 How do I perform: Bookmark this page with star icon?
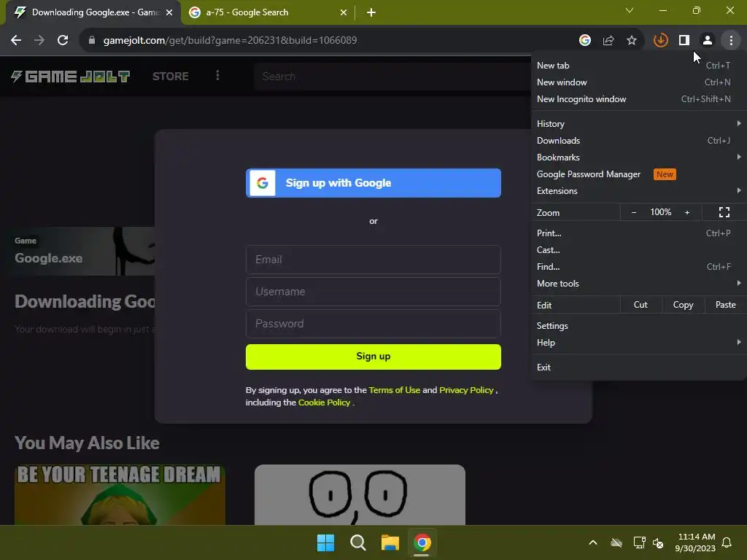click(632, 40)
